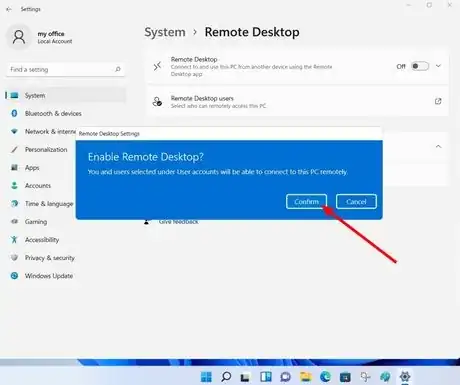Click the Personalization brush icon
This screenshot has width=460, height=385.
click(x=14, y=149)
